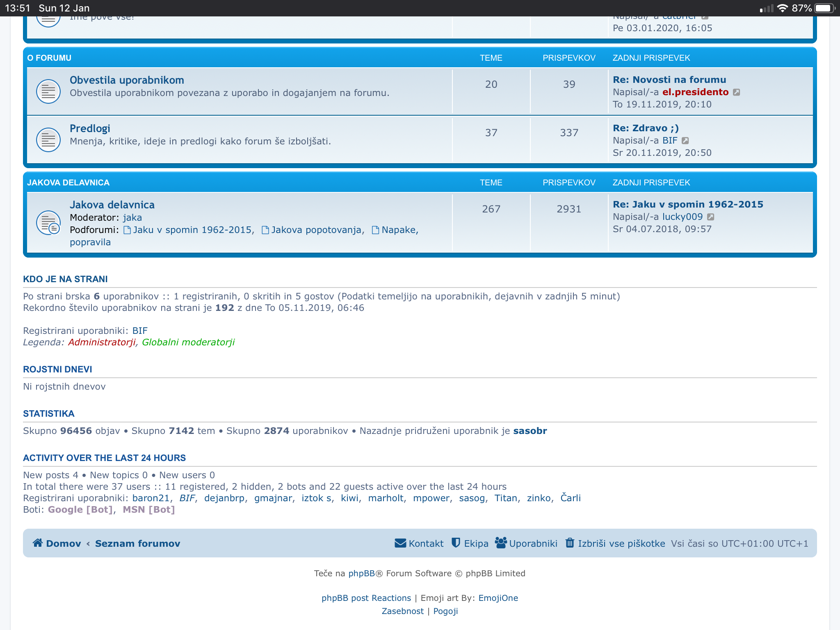Click the trash icon for deleting cookies
This screenshot has width=840, height=630.
pos(570,543)
